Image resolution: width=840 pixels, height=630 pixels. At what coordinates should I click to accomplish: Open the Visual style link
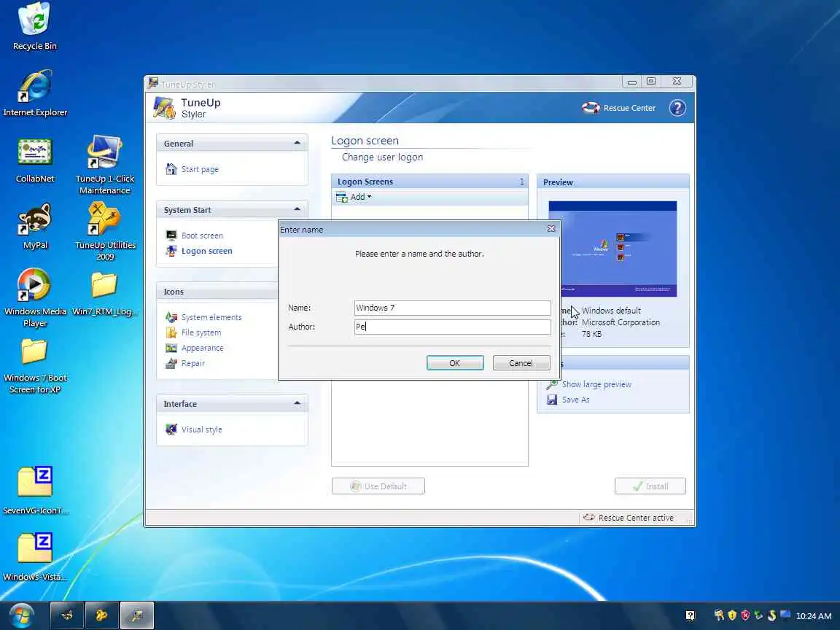[201, 429]
